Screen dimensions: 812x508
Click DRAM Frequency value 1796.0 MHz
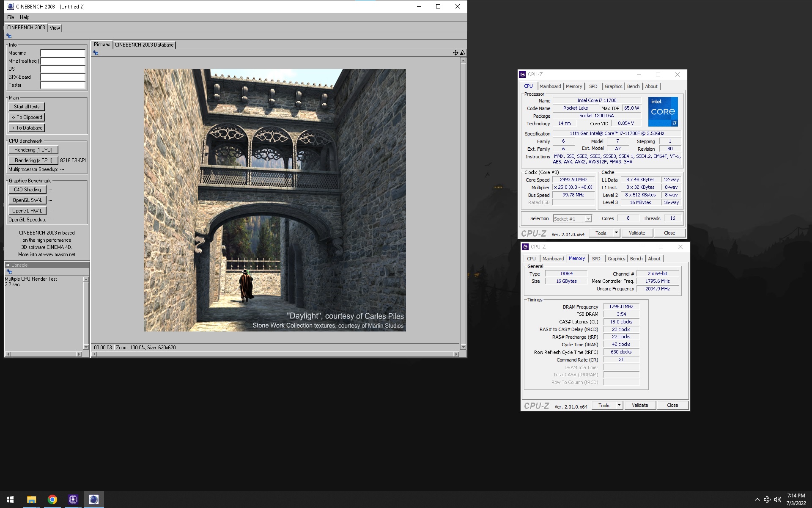pyautogui.click(x=621, y=306)
